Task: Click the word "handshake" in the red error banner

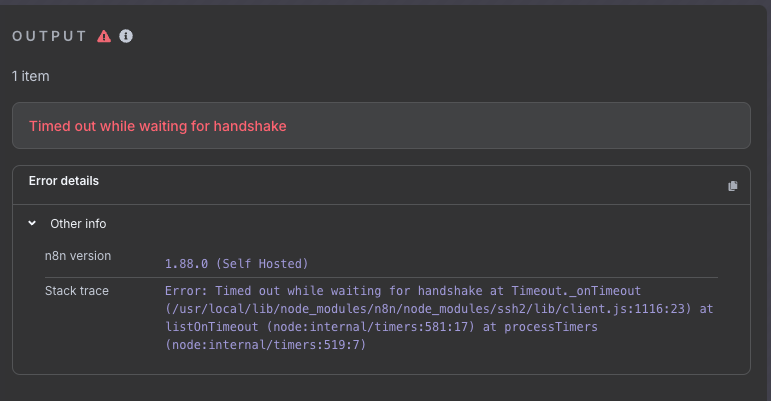Action: point(243,126)
